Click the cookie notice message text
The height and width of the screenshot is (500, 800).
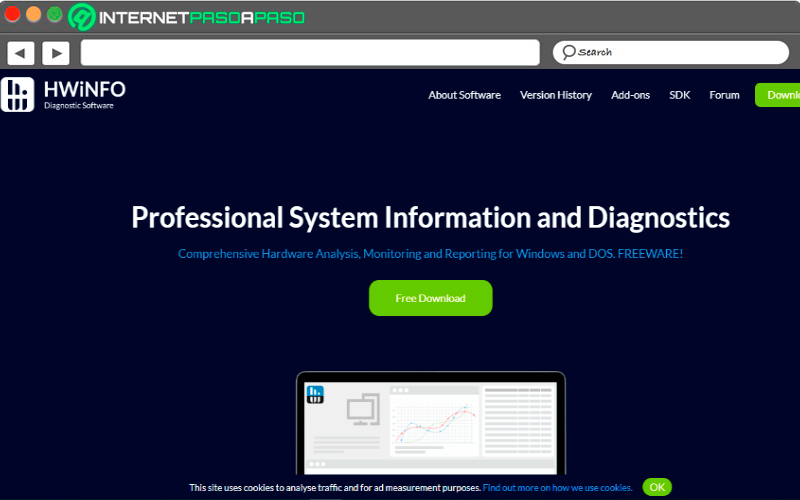tap(335, 488)
